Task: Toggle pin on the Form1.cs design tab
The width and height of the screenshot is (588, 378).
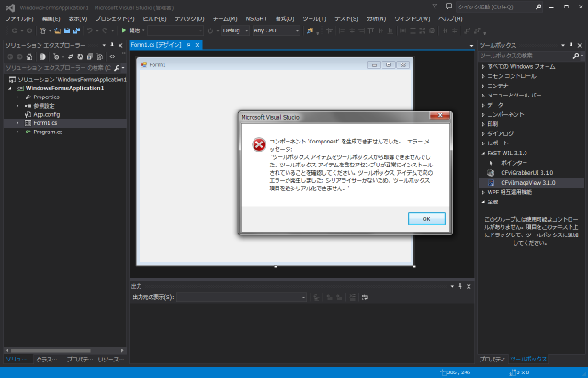Action: [188, 45]
